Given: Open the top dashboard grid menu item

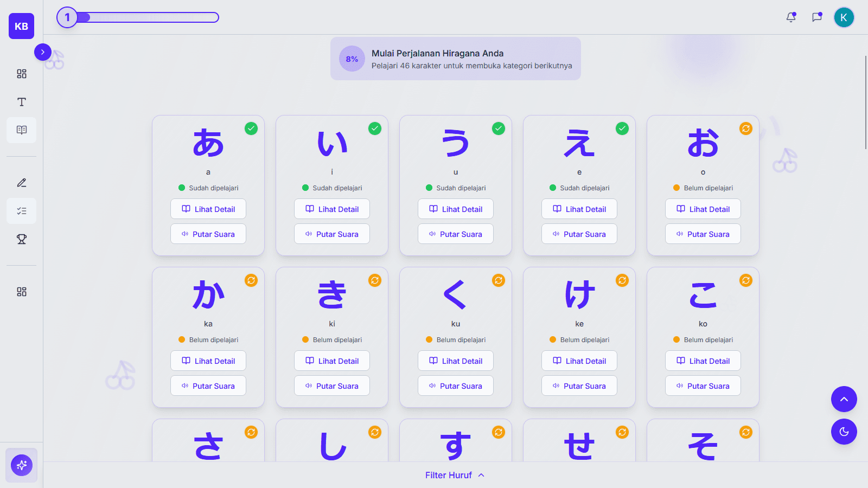Looking at the screenshot, I should [22, 74].
